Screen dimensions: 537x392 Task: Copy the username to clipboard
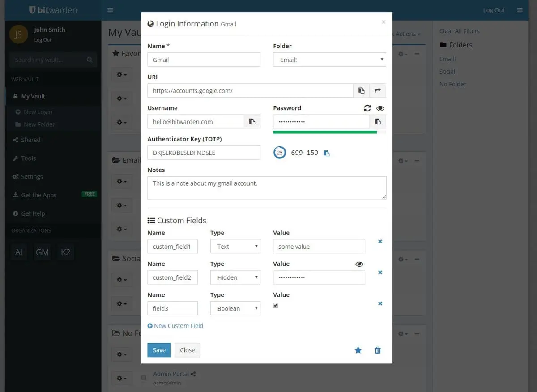[x=252, y=122]
